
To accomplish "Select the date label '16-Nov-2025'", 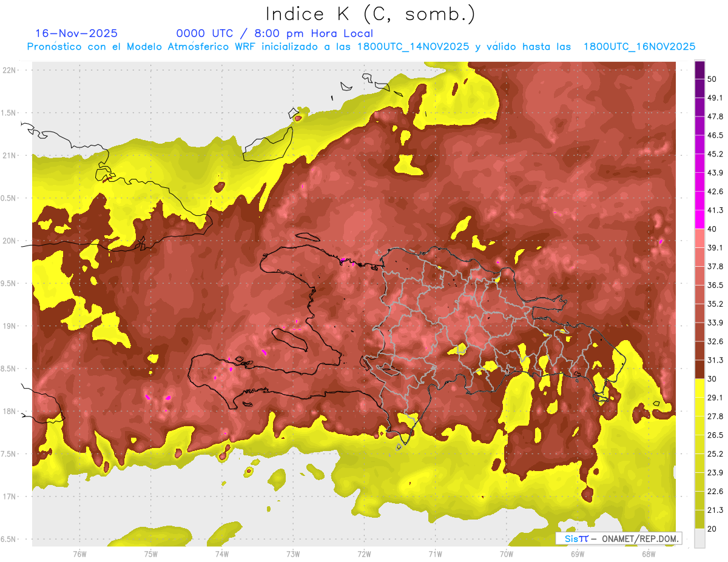I will 76,33.
